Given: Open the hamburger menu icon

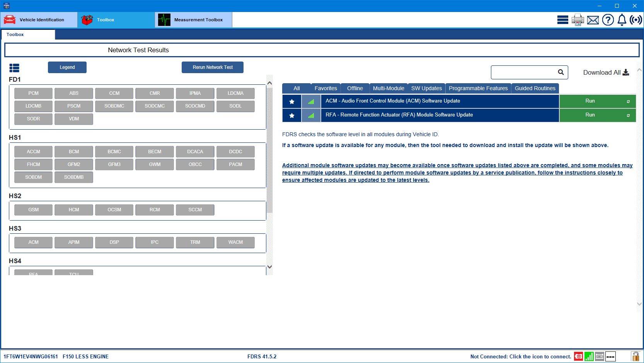Looking at the screenshot, I should (562, 20).
